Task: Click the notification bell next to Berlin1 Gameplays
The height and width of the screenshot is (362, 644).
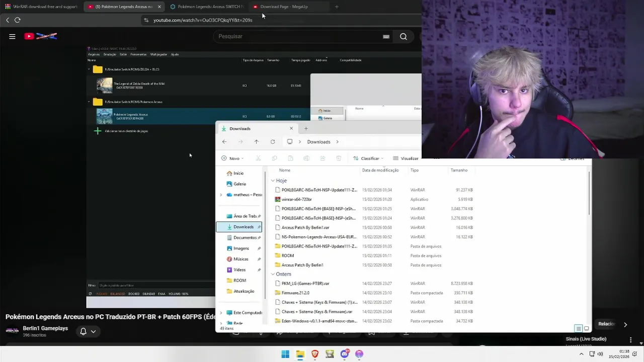Action: tap(84, 331)
